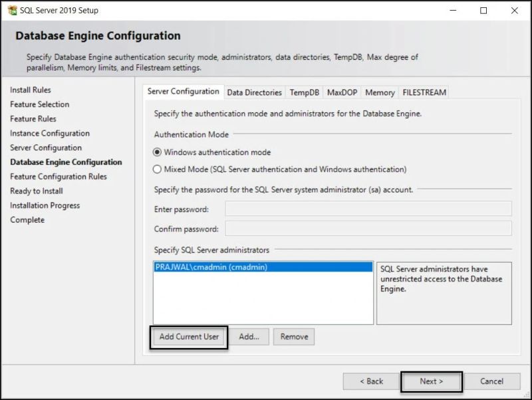
Task: Select the Server Configuration tab
Action: click(184, 90)
